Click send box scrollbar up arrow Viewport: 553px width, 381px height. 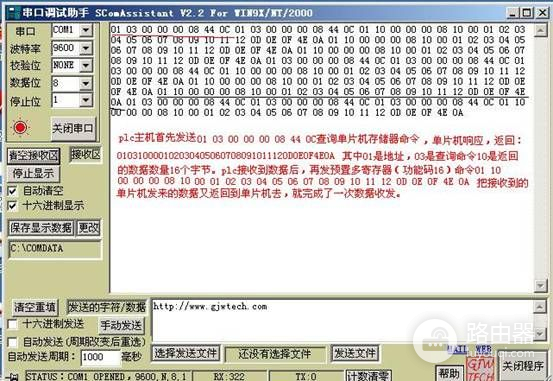[x=540, y=307]
